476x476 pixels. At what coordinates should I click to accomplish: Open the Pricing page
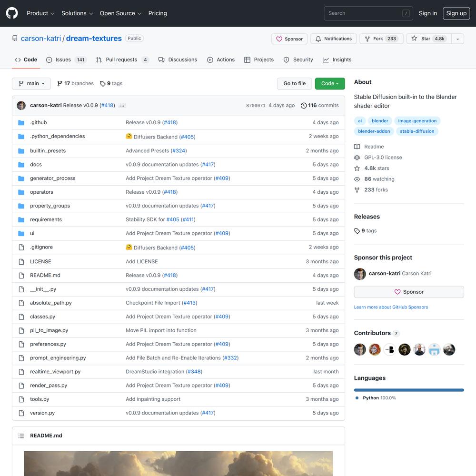[158, 13]
